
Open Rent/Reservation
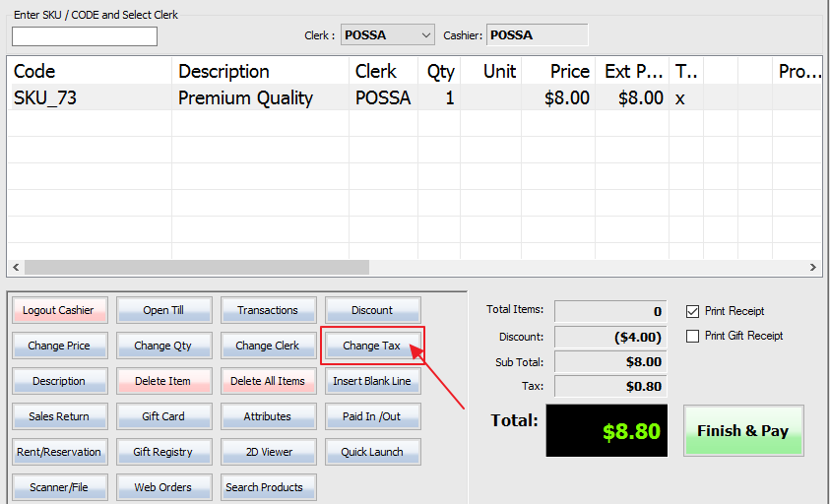point(59,452)
